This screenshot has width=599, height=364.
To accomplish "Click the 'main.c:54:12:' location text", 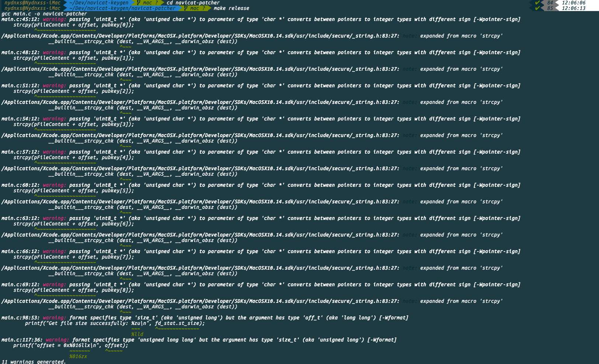I will [x=21, y=119].
